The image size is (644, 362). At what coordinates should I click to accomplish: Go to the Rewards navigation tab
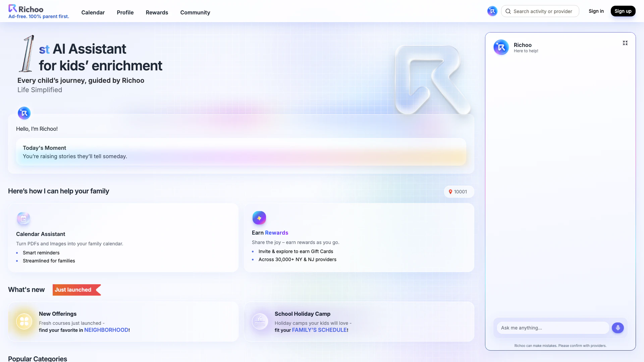(157, 12)
